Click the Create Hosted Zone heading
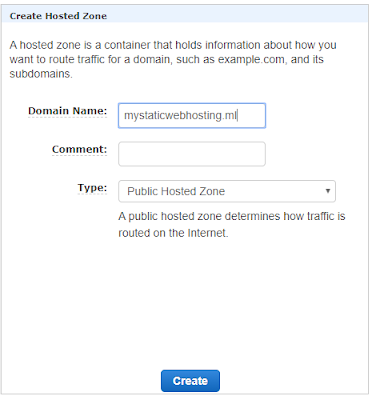 58,16
